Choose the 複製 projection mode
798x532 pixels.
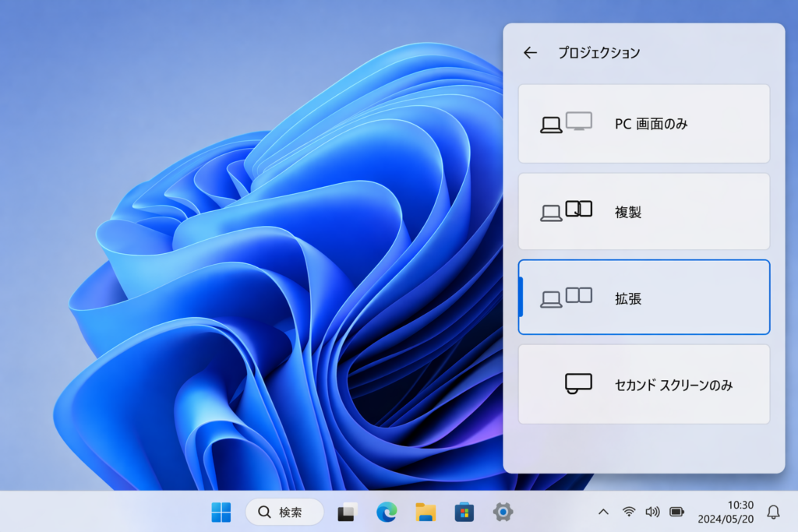tap(644, 211)
